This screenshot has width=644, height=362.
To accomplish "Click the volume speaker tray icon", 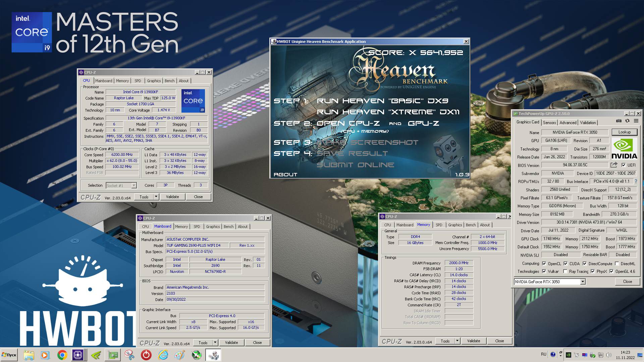I will [x=608, y=355].
